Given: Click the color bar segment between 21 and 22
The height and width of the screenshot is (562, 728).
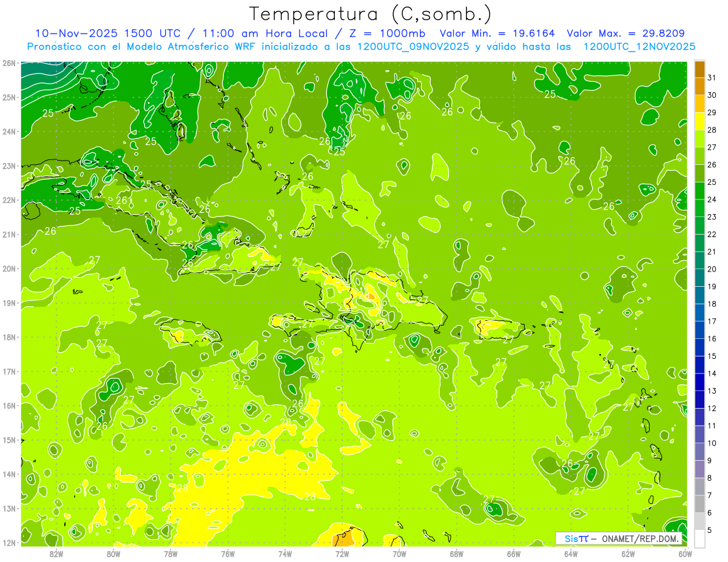Looking at the screenshot, I should 699,243.
